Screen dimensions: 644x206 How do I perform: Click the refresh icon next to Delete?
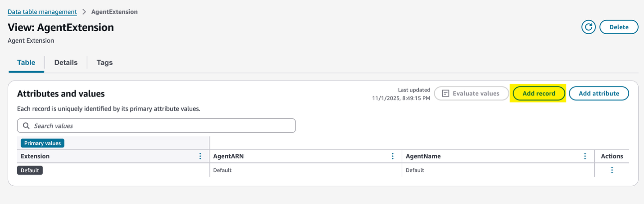click(589, 27)
